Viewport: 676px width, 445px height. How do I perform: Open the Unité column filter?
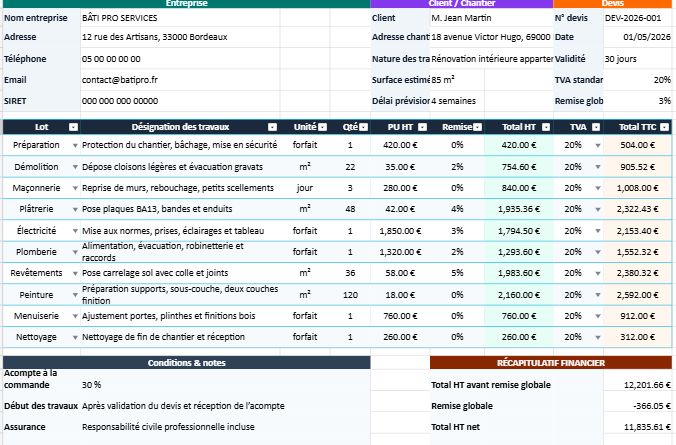click(x=322, y=127)
